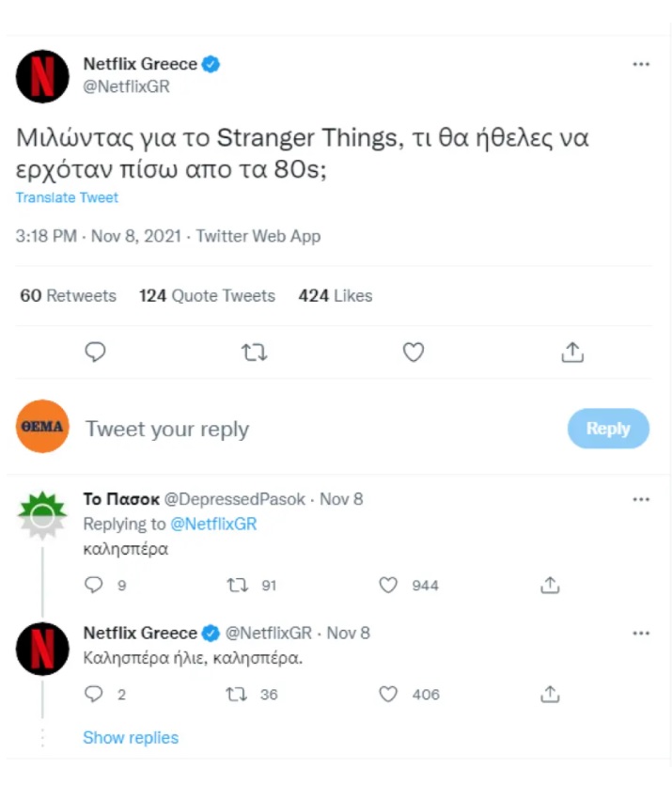The height and width of the screenshot is (799, 672).
Task: Reply to Το Πασοκ's καλησπέρα tweet
Action: coord(93,585)
